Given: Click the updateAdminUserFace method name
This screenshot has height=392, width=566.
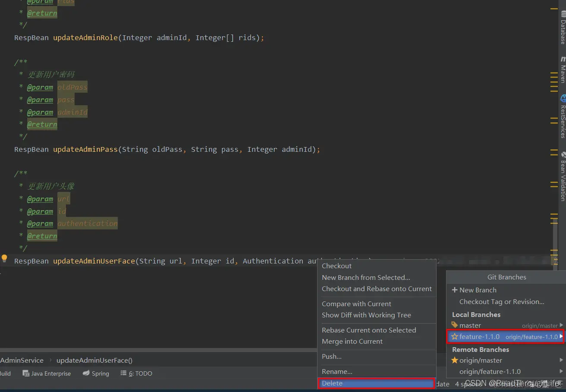Looking at the screenshot, I should 94,261.
